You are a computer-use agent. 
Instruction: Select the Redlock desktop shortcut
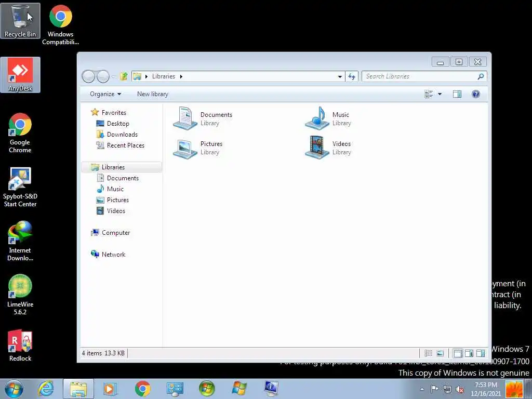(20, 345)
